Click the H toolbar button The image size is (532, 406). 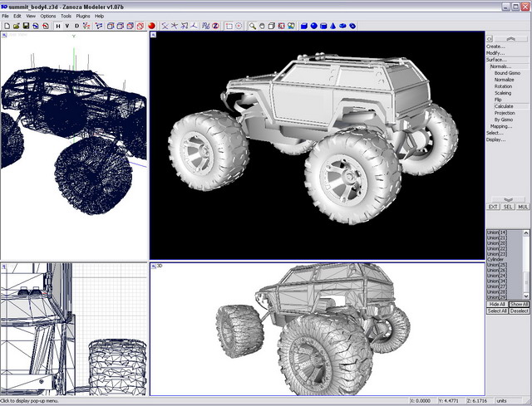tap(58, 26)
